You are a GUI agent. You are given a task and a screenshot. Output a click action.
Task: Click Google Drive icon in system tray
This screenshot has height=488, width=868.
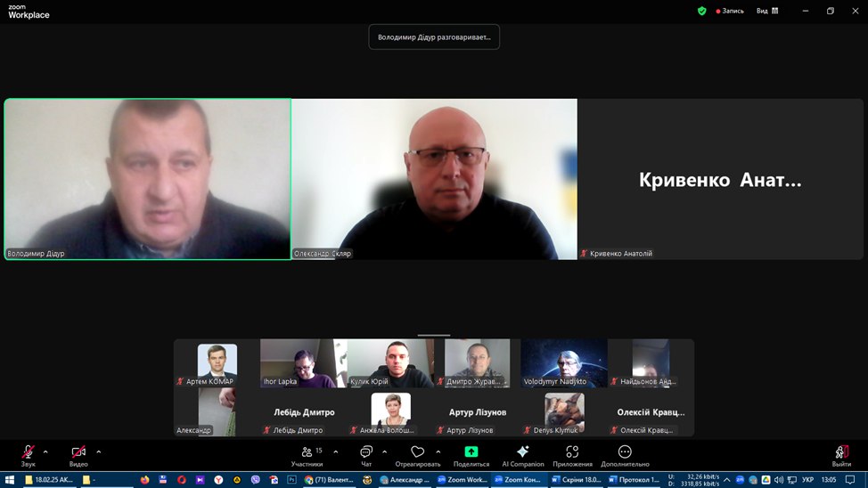[x=766, y=480]
